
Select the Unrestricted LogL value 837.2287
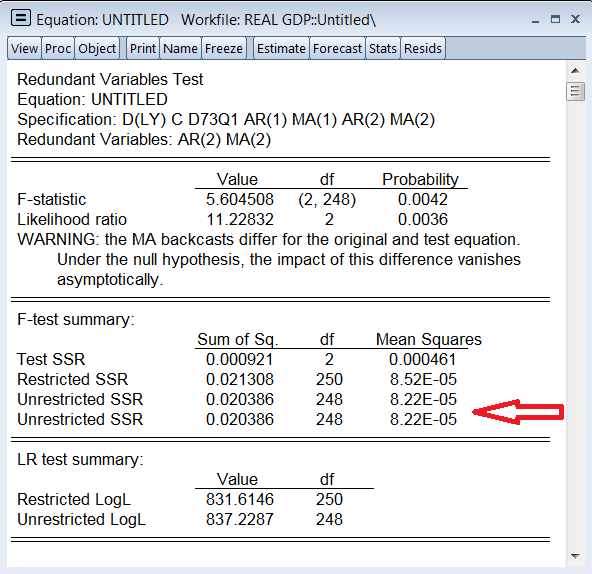click(x=240, y=519)
